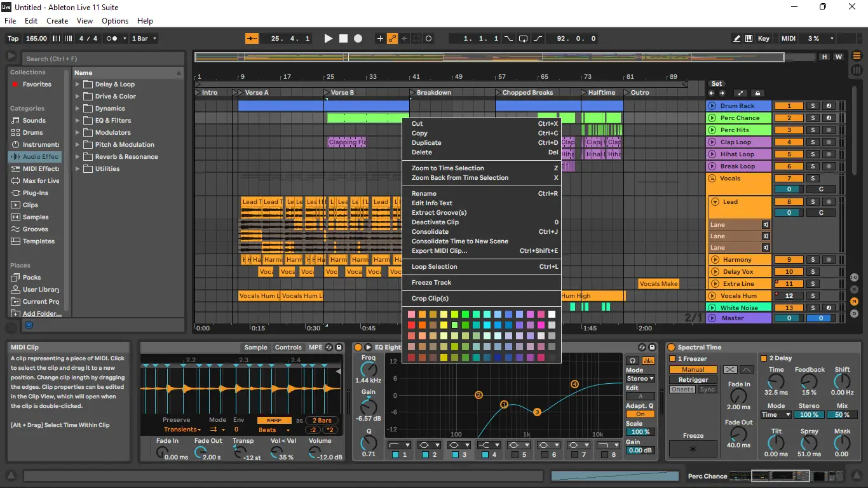Viewport: 868px width, 488px height.
Task: Expand the Reverb & Resonance folder
Action: (x=78, y=157)
